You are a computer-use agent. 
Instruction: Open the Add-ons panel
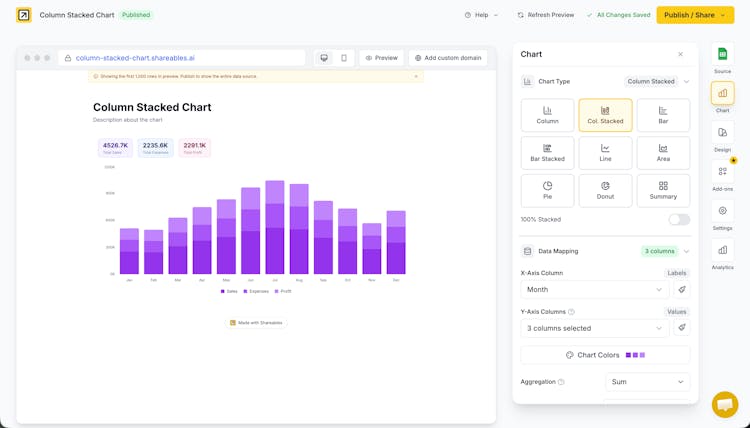[722, 175]
